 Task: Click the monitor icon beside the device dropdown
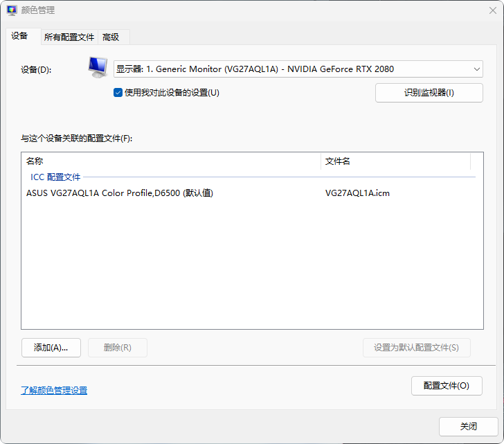98,67
